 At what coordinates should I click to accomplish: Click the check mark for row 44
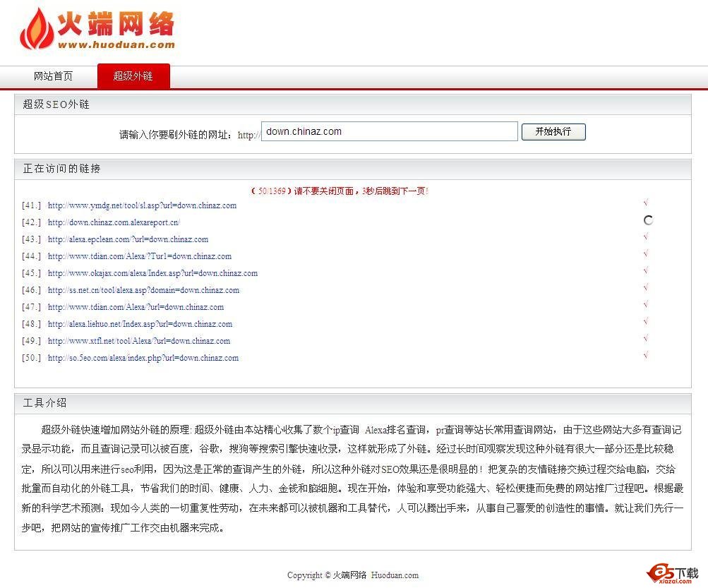646,253
